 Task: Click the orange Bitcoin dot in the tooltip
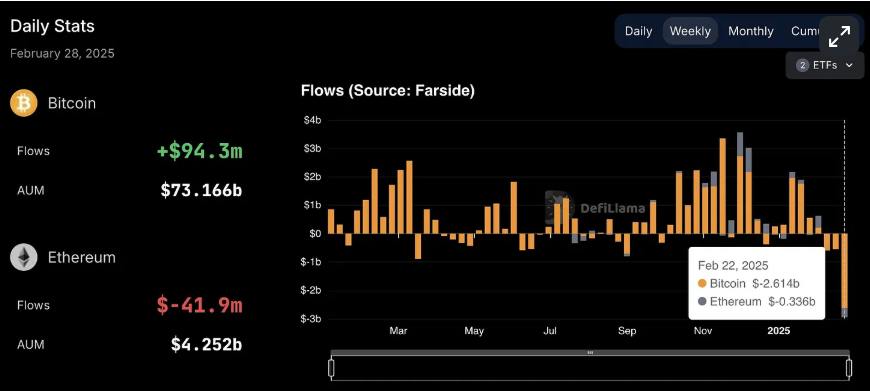[x=702, y=283]
